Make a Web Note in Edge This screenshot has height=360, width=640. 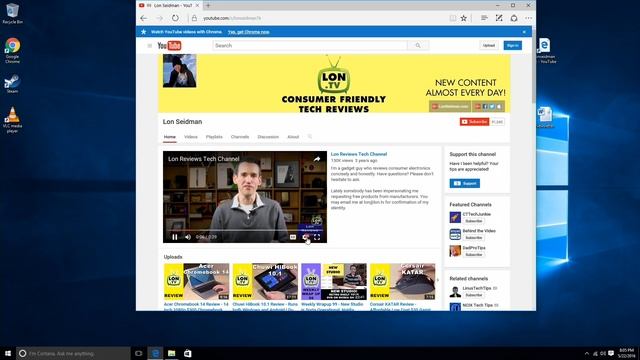[499, 18]
